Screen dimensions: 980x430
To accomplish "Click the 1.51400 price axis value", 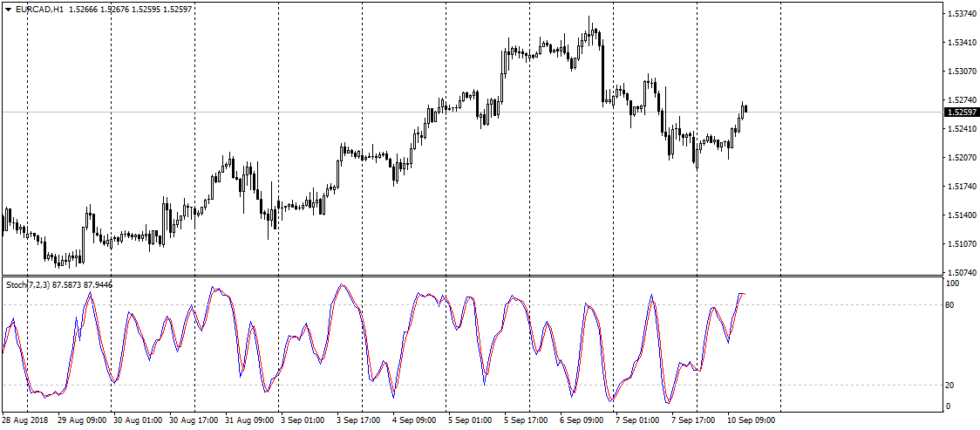I will coord(961,215).
